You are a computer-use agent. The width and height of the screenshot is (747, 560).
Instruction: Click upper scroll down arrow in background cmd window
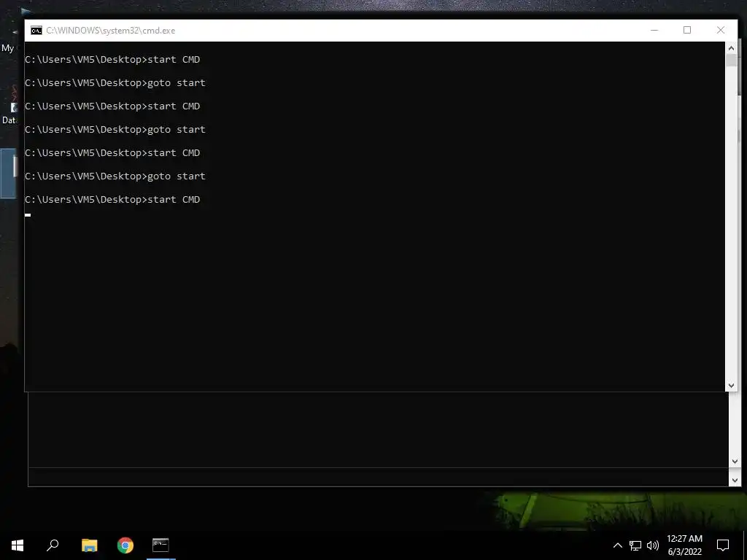click(x=735, y=462)
